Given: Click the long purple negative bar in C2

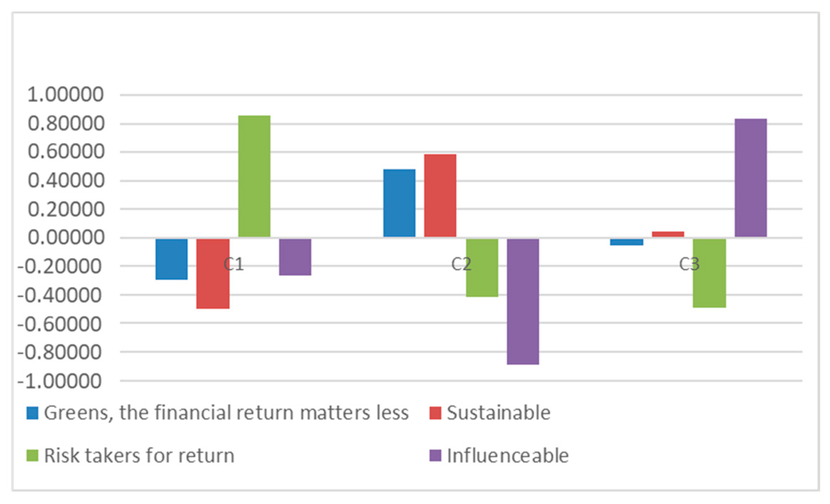Looking at the screenshot, I should tap(523, 302).
